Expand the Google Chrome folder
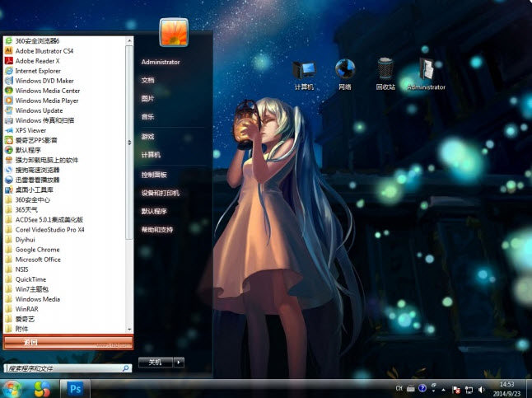The image size is (532, 398). 33,249
